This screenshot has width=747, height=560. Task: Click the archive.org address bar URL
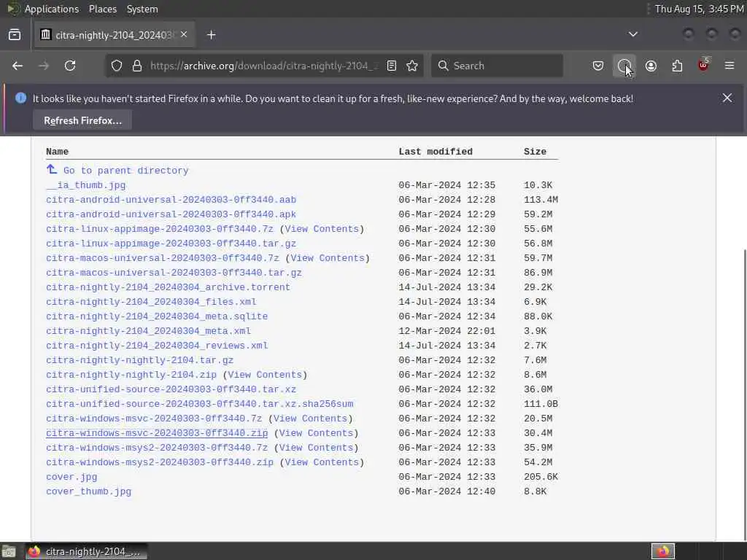[263, 66]
